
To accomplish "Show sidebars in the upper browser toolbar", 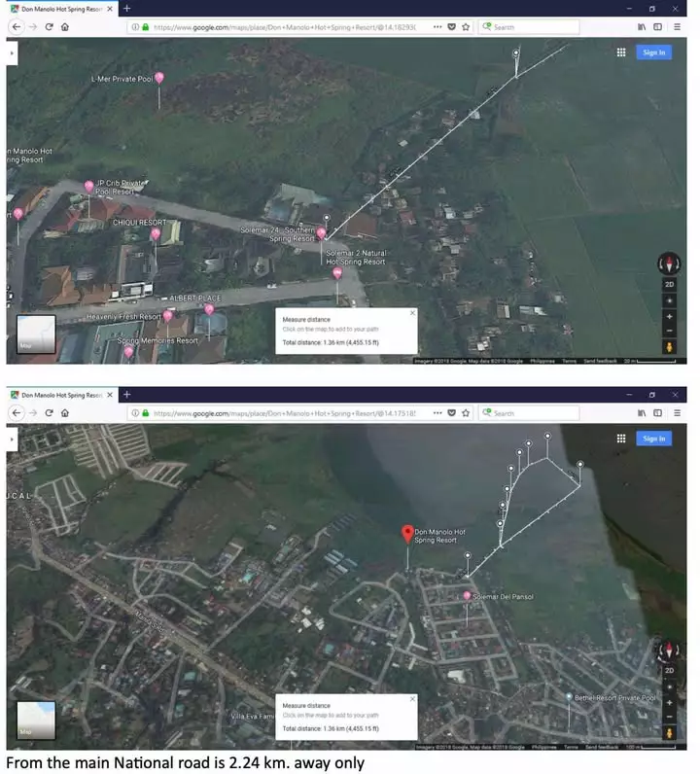I will point(657,27).
